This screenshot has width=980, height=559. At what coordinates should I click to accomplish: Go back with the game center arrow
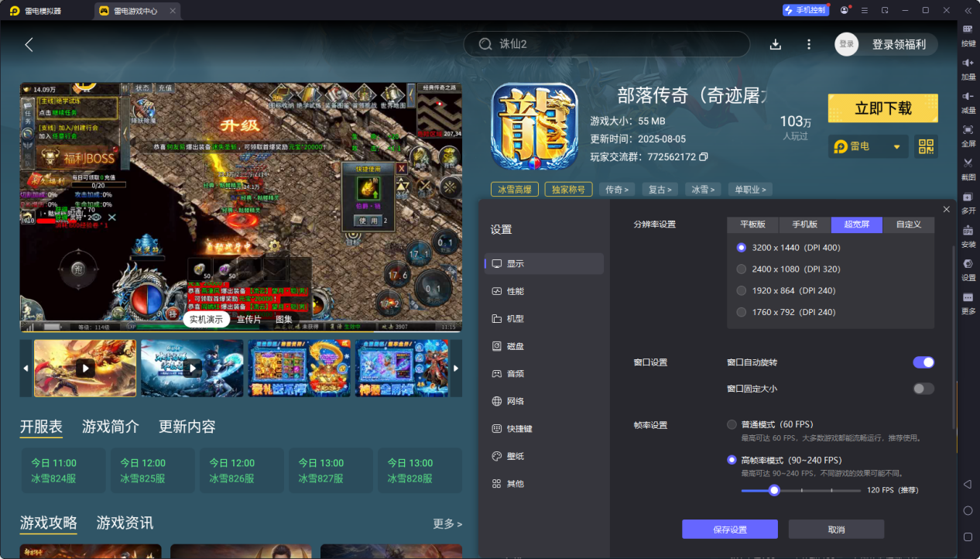[x=29, y=44]
